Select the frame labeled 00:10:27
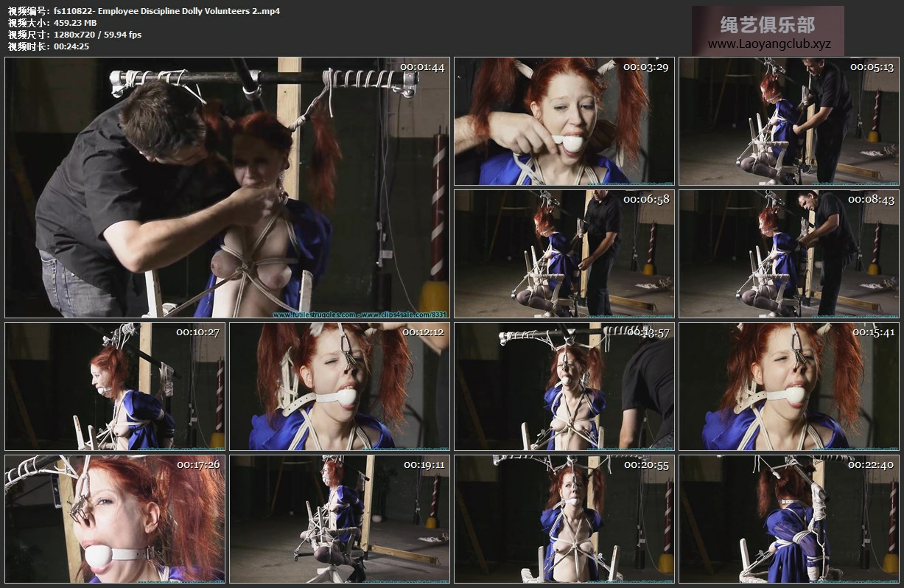Image resolution: width=904 pixels, height=588 pixels. pyautogui.click(x=114, y=386)
